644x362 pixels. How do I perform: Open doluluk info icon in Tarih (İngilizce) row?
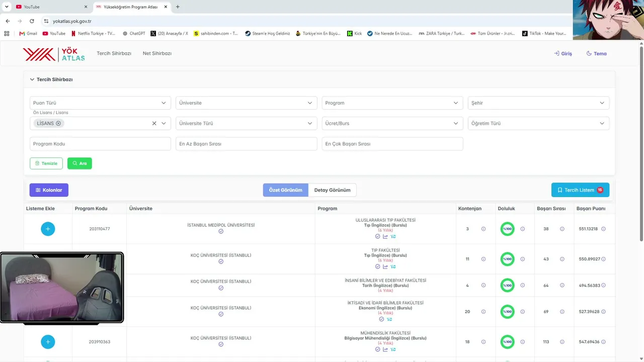click(522, 285)
